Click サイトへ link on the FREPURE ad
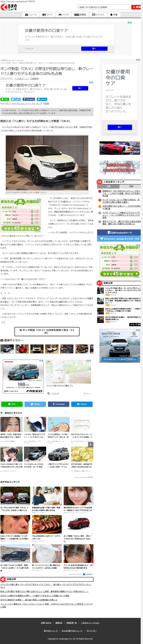This screenshot has height=644, width=143. click(87, 393)
